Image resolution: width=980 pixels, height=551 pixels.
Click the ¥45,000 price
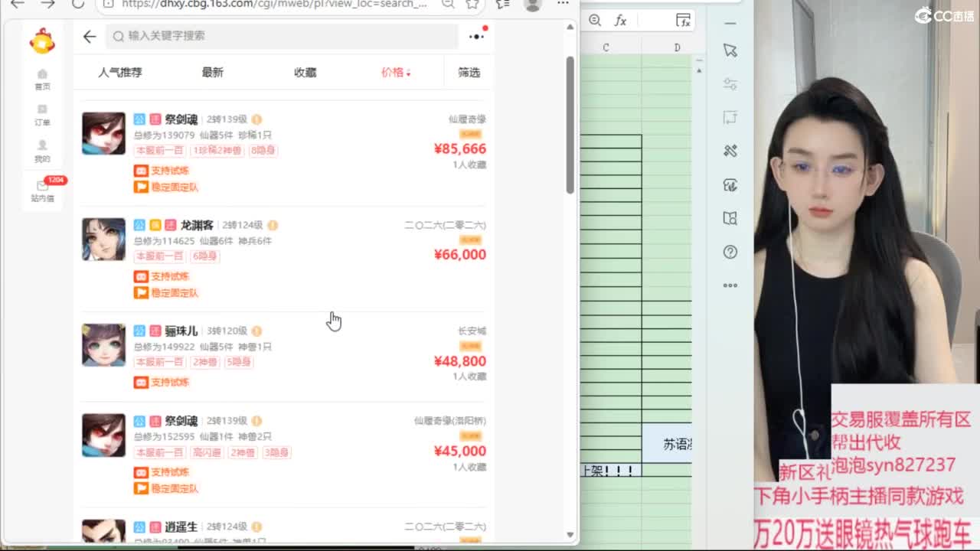[459, 451]
